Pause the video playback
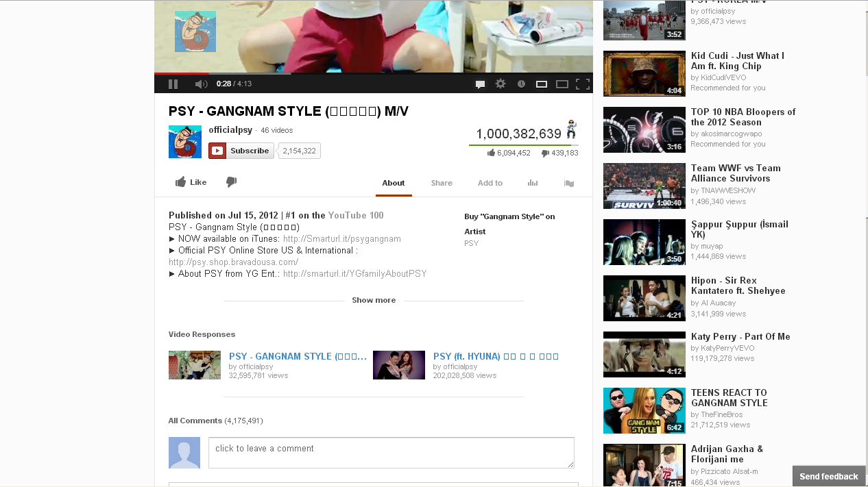The width and height of the screenshot is (868, 487). [173, 84]
